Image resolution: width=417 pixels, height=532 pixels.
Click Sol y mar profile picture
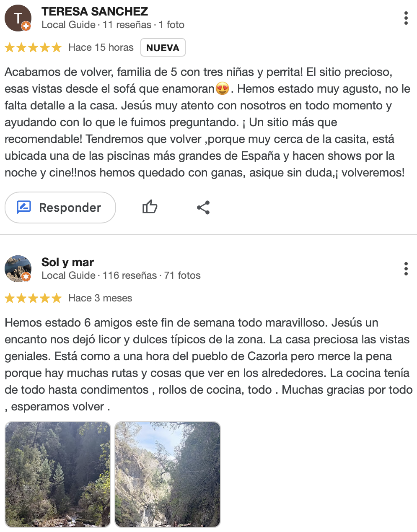coord(18,269)
